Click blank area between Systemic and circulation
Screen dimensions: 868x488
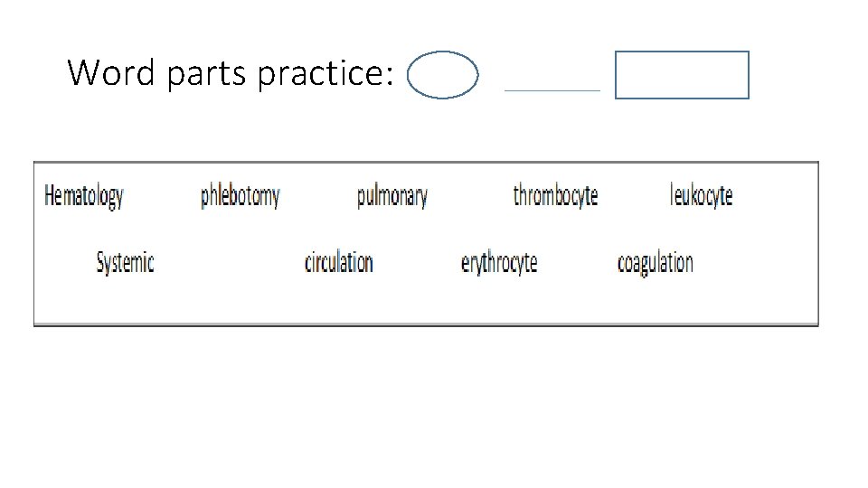click(x=229, y=263)
